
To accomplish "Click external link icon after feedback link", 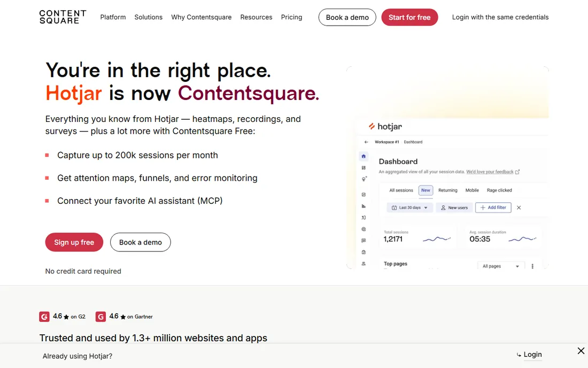I will coord(517,172).
